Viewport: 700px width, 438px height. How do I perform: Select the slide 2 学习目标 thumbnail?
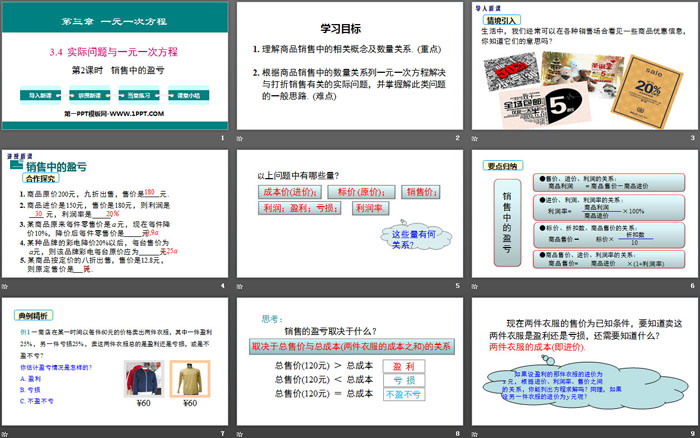click(x=349, y=72)
